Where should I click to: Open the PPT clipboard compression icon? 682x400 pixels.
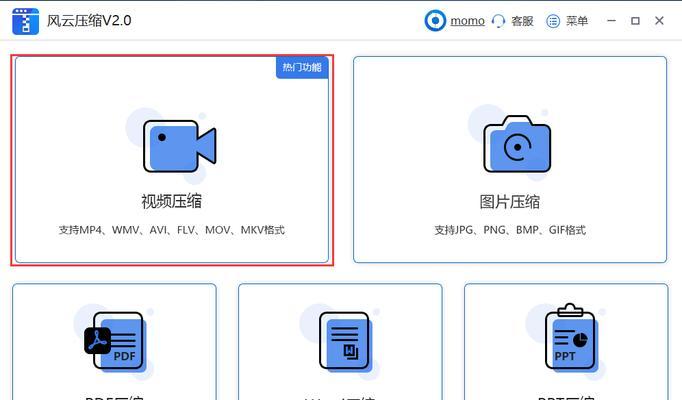click(571, 337)
